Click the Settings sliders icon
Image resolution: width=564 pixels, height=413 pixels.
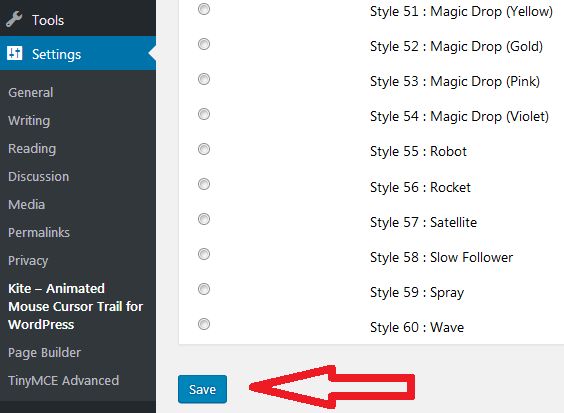coord(15,53)
